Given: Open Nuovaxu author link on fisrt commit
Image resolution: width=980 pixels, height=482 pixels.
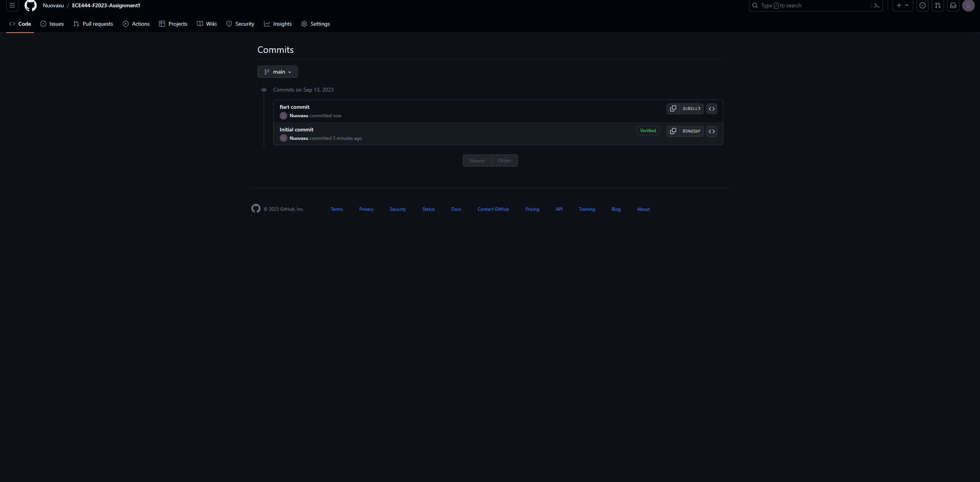Looking at the screenshot, I should click(298, 116).
